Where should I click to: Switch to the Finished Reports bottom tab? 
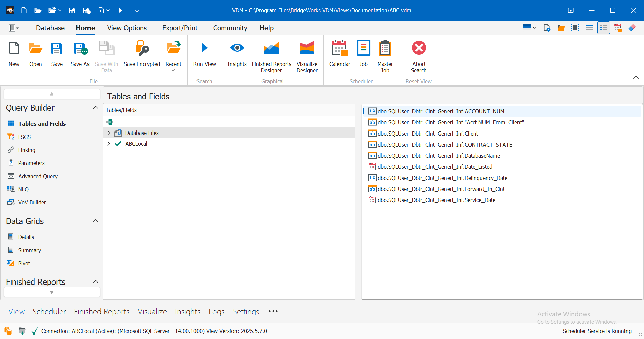pyautogui.click(x=101, y=311)
